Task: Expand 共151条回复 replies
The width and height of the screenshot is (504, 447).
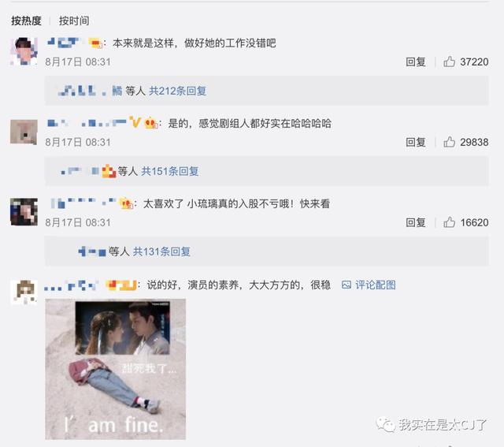Action: click(x=170, y=171)
